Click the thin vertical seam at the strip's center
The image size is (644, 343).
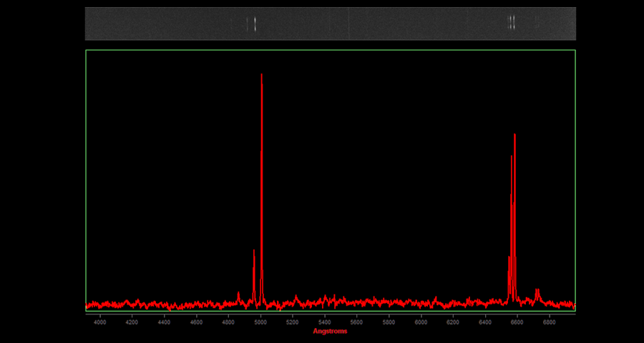coord(348,24)
